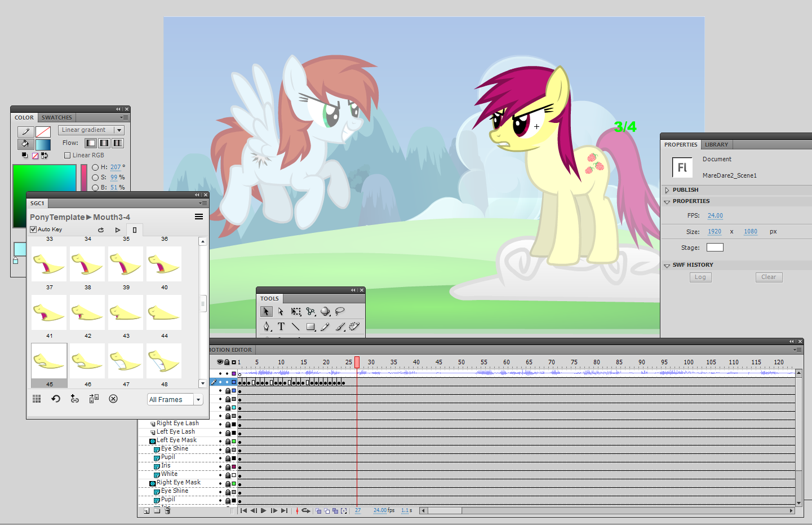Image resolution: width=812 pixels, height=525 pixels.
Task: Toggle the Onion Skin button
Action: 318,511
